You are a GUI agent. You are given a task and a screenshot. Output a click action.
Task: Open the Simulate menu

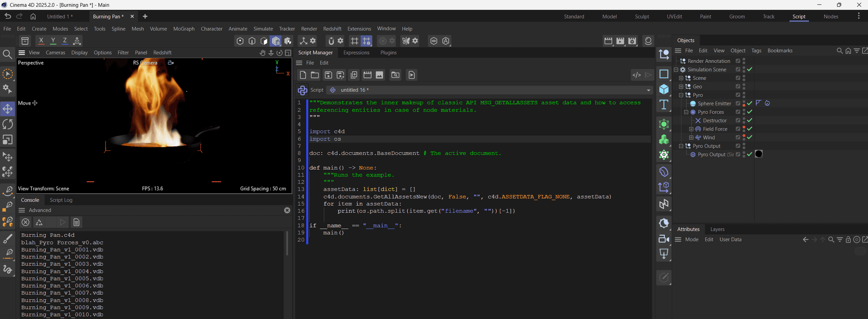click(x=263, y=29)
